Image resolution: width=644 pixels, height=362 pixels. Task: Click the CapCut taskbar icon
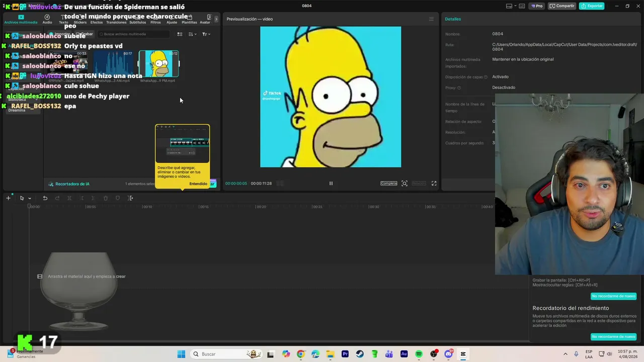(x=463, y=354)
